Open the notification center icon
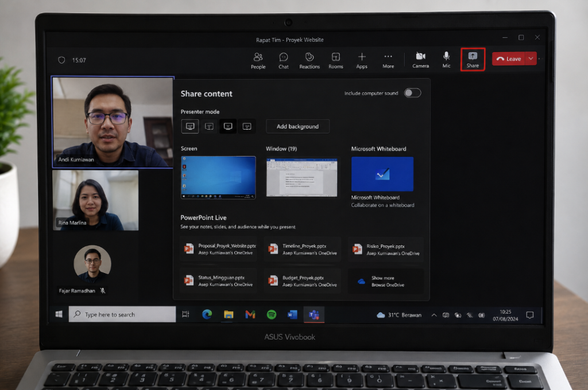588x390 pixels. (530, 315)
